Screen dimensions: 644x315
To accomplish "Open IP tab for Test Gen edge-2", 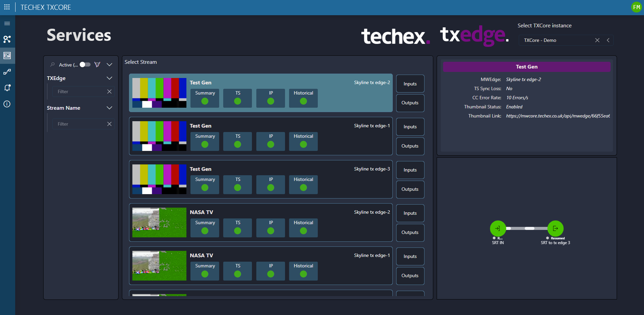I will point(271,98).
